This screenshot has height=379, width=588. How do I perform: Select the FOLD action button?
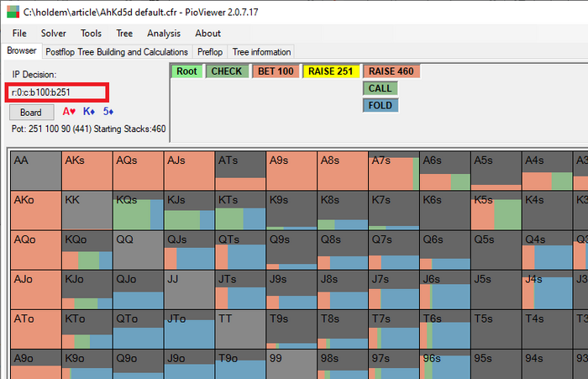click(x=381, y=105)
